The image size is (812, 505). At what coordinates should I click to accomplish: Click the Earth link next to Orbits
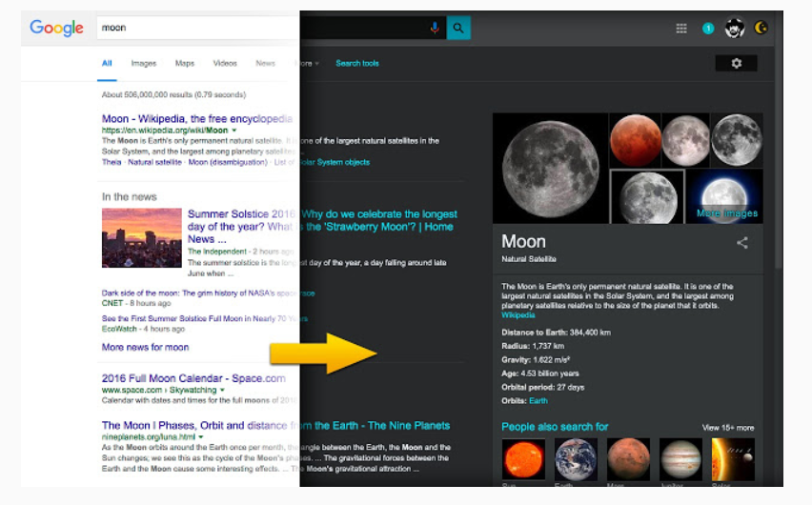tap(538, 401)
